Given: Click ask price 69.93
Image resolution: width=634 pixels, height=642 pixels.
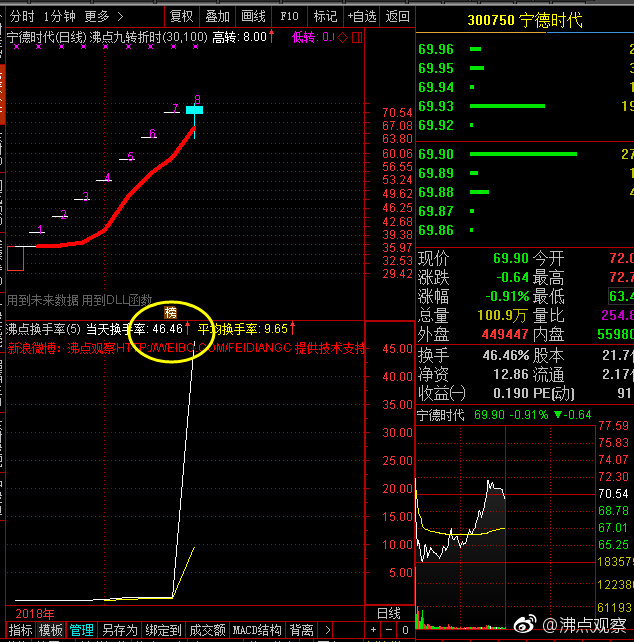Looking at the screenshot, I should click(x=436, y=106).
